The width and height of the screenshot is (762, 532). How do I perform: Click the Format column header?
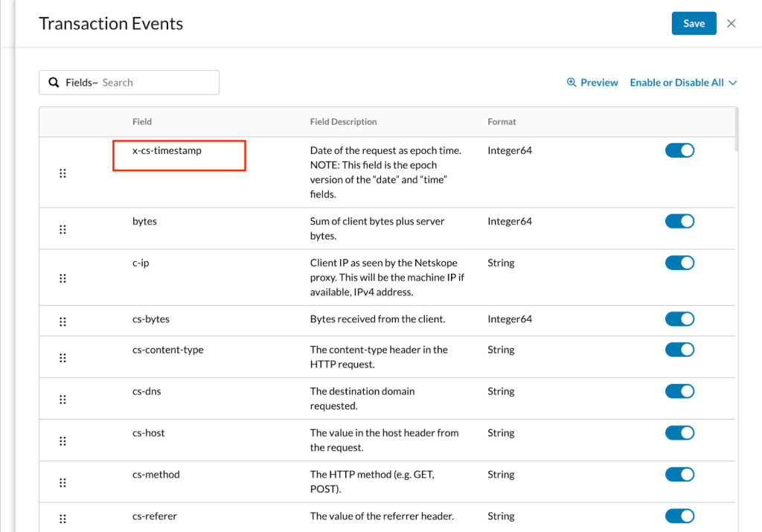[502, 122]
